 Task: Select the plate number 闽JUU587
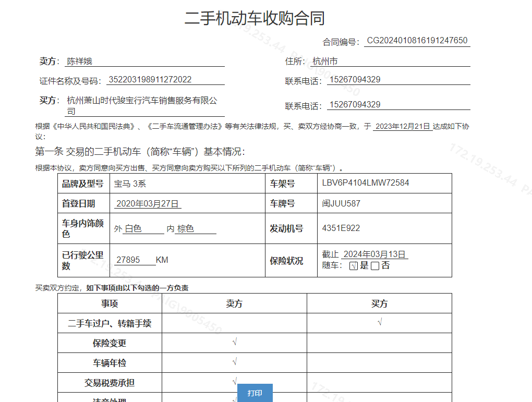(341, 203)
